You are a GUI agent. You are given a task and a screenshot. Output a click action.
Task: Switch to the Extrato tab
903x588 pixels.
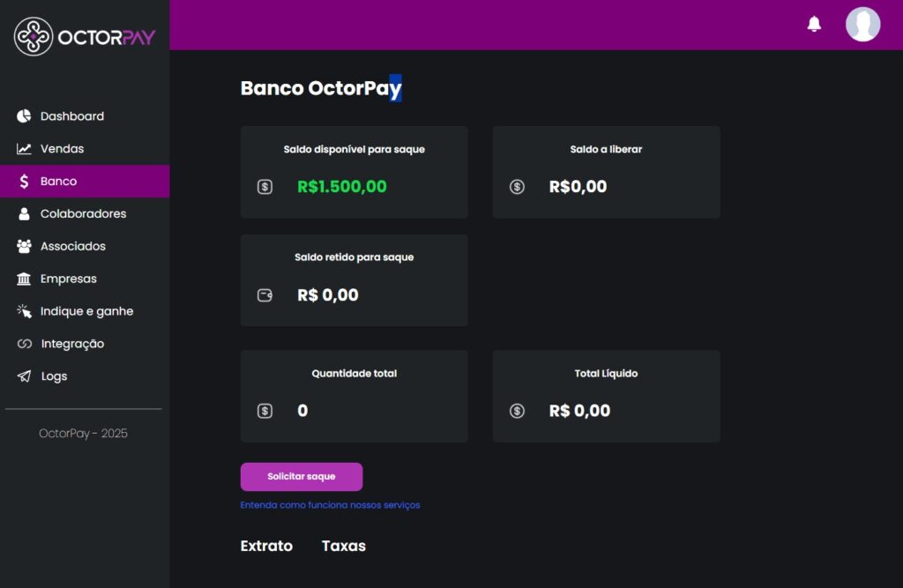tap(266, 546)
